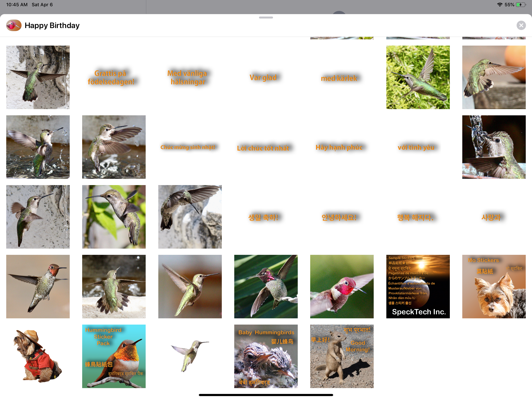The height and width of the screenshot is (399, 532).
Task: Tap the 'Chúc mừng sinh nhật!' sticker
Action: pyautogui.click(x=188, y=147)
